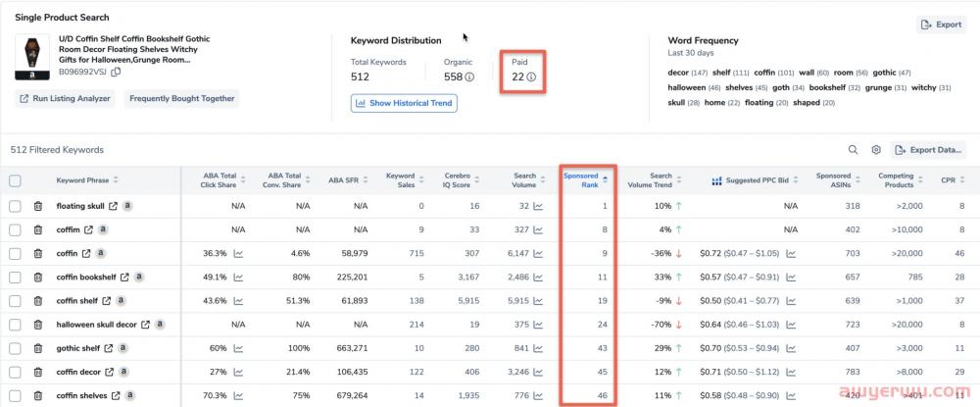980x407 pixels.
Task: Delete the coffin keyword row
Action: tap(38, 253)
